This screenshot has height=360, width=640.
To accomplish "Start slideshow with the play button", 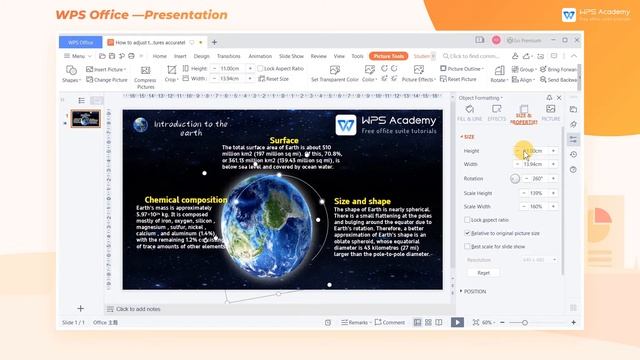I will tap(457, 322).
